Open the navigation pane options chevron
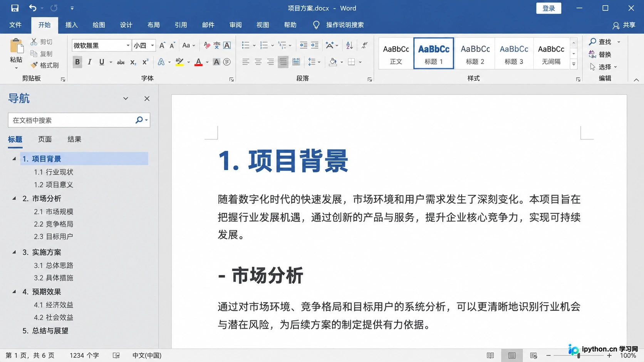 (126, 98)
